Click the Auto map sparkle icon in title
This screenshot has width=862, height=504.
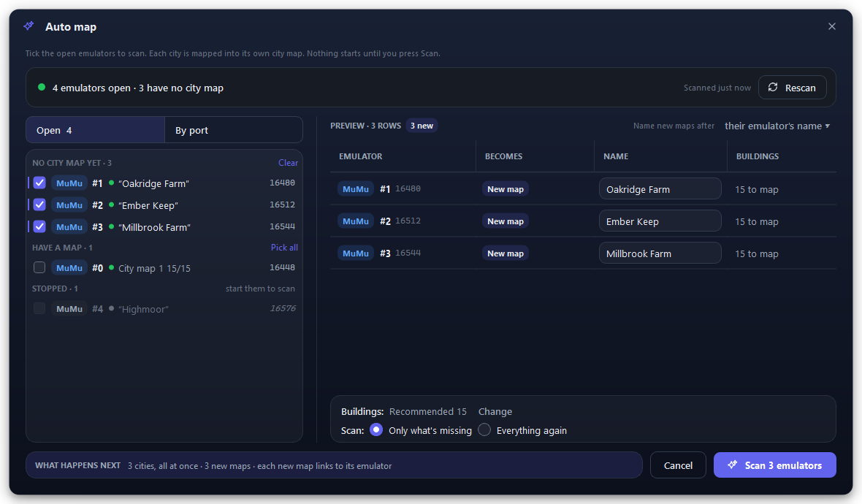coord(28,26)
